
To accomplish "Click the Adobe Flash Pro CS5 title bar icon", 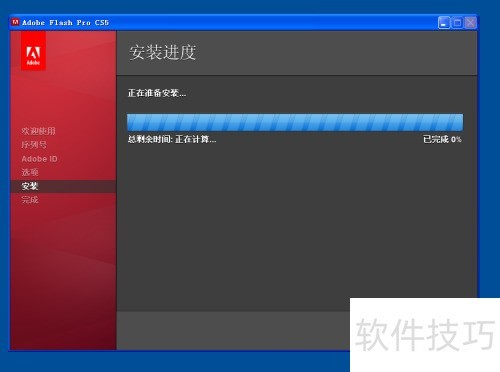I will (15, 22).
